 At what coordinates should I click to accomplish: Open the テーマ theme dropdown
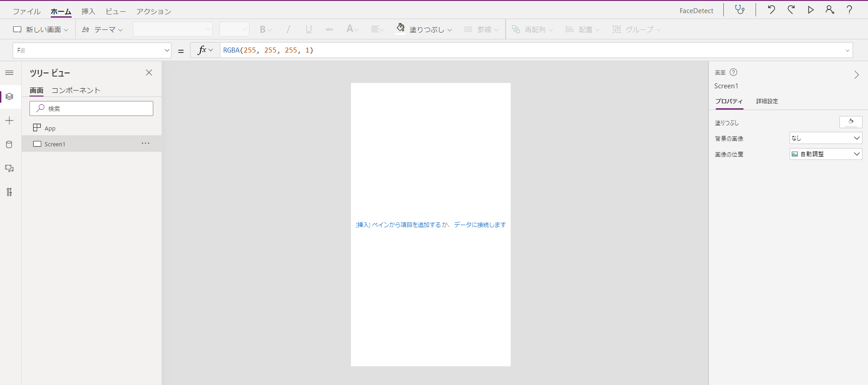(102, 29)
